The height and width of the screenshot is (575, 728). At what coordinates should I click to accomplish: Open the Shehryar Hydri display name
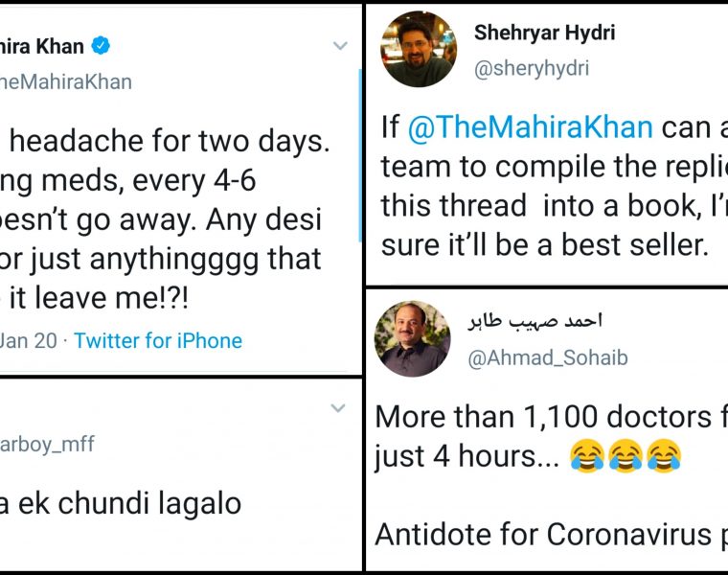click(544, 33)
